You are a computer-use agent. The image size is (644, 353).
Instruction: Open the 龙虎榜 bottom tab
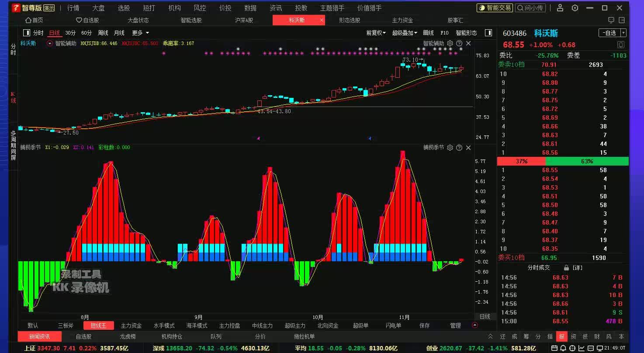click(128, 336)
